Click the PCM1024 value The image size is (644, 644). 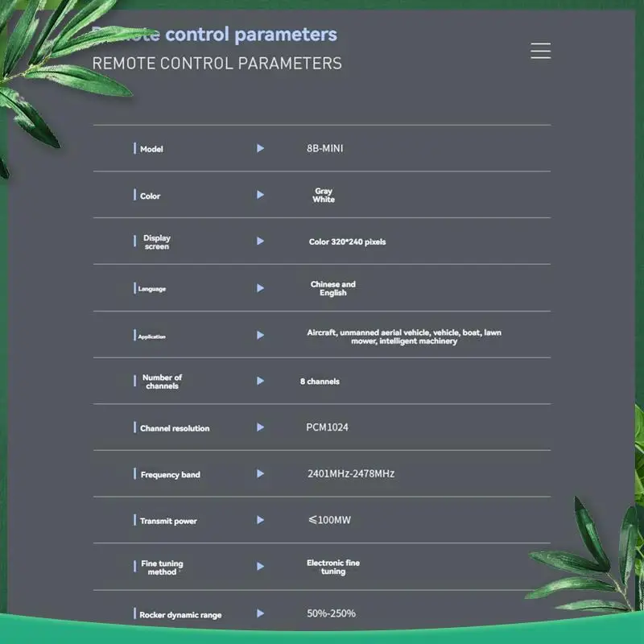(327, 427)
